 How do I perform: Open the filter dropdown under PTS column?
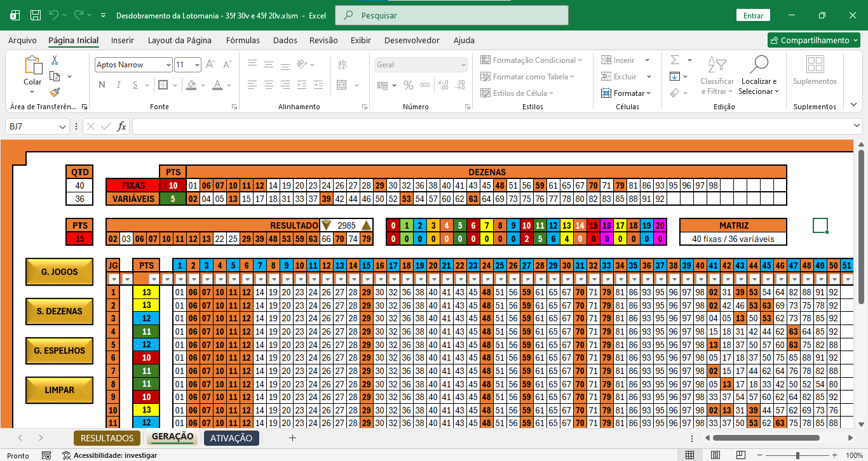coord(153,279)
